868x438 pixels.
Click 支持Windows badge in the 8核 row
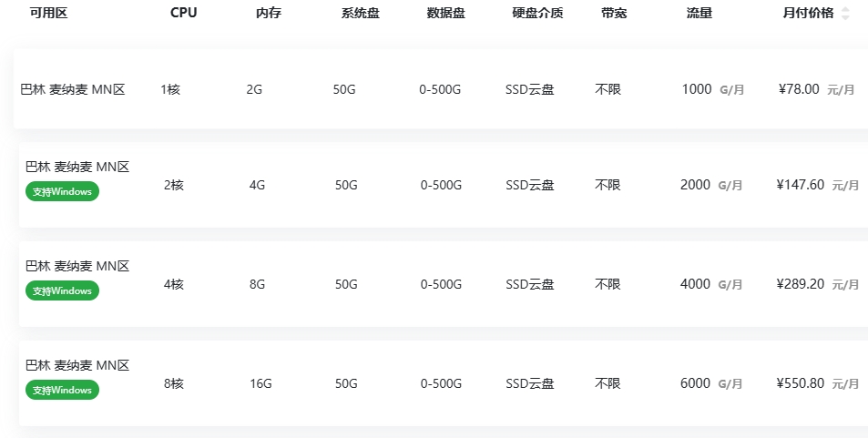pyautogui.click(x=62, y=390)
